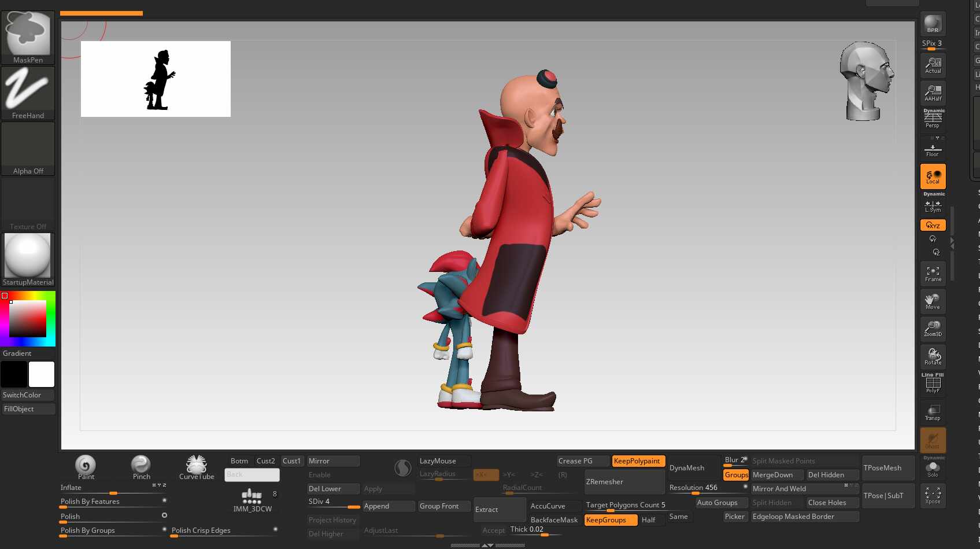Click the MergeDown button
980x549 pixels.
778,475
